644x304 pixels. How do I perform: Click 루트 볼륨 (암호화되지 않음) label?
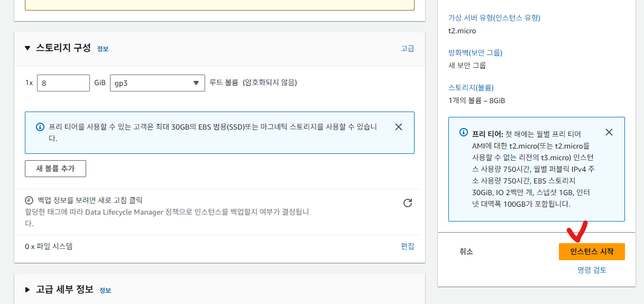click(x=253, y=82)
